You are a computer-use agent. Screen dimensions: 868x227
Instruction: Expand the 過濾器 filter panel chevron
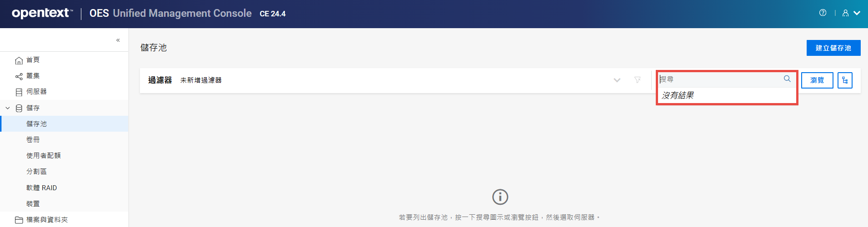coord(617,80)
